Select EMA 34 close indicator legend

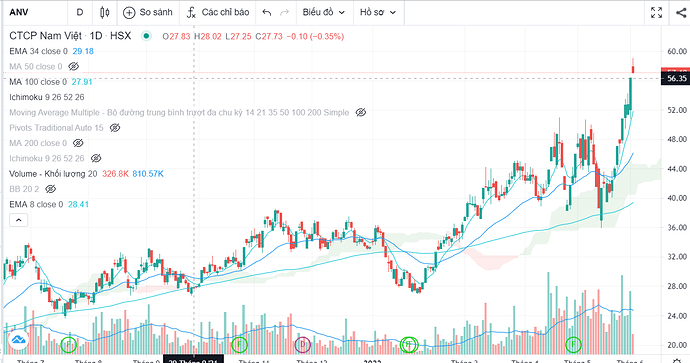point(38,51)
